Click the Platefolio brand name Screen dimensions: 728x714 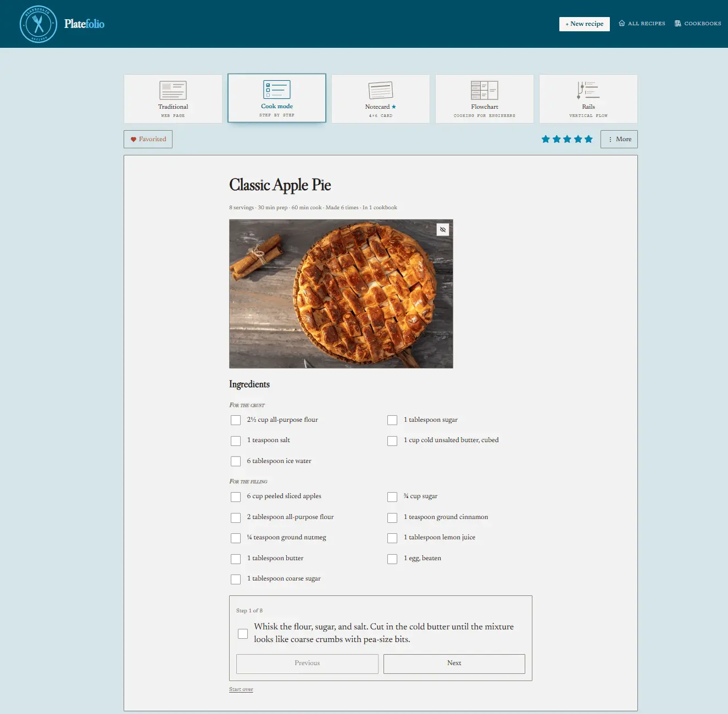(84, 24)
